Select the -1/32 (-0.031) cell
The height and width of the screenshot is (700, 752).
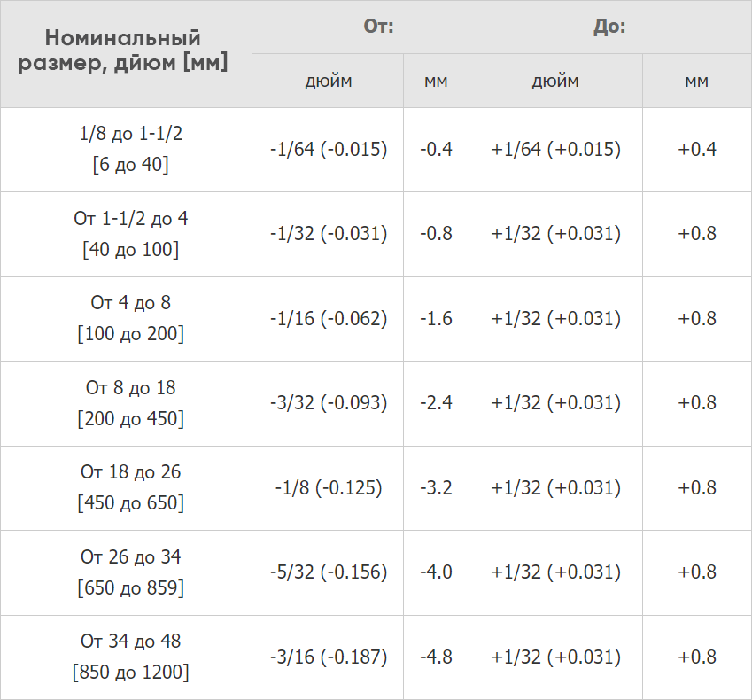coord(329,234)
